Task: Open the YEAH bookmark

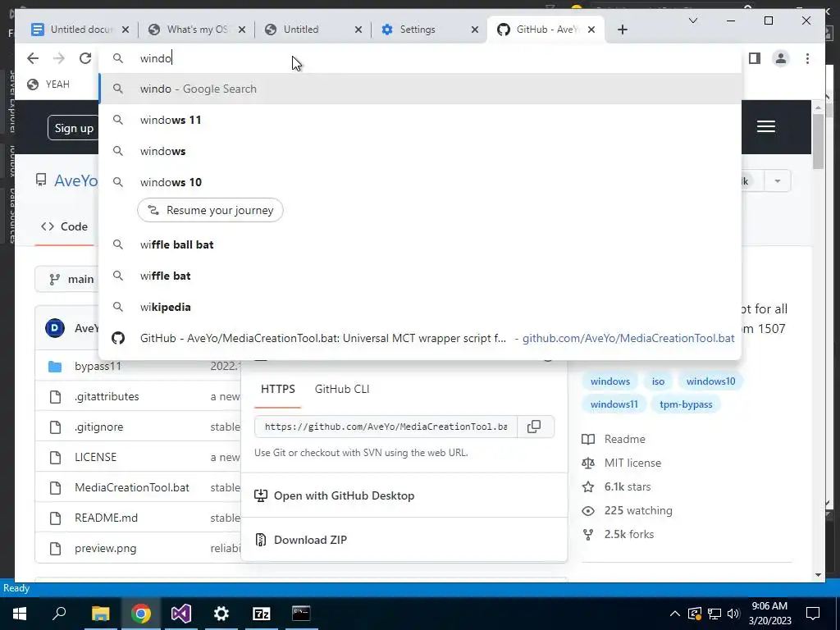Action: click(x=48, y=84)
